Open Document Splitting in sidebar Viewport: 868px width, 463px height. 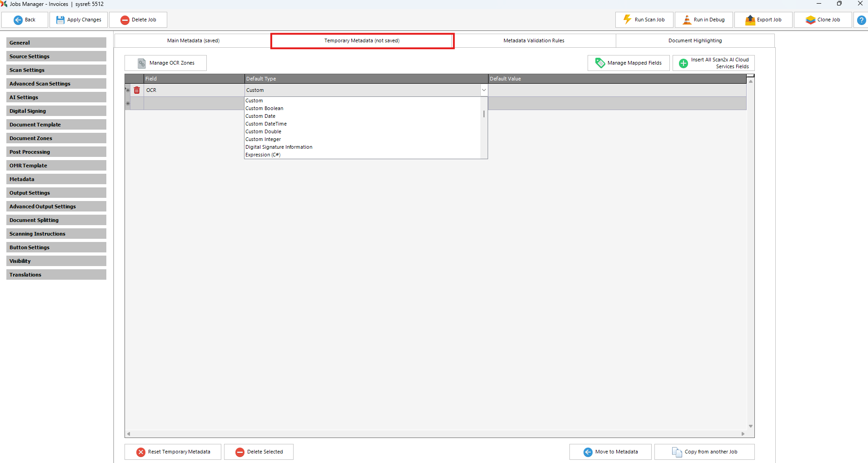[x=56, y=220]
